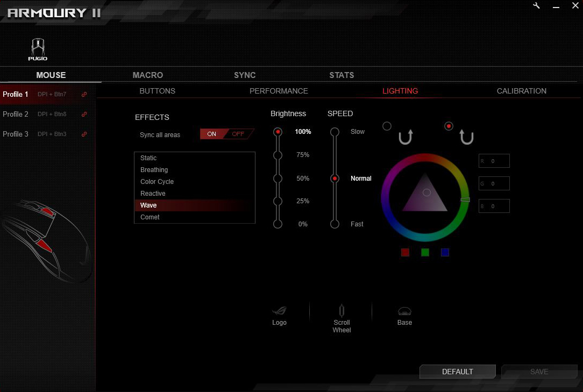
Task: Click the color wheel hue ring
Action: 425,158
